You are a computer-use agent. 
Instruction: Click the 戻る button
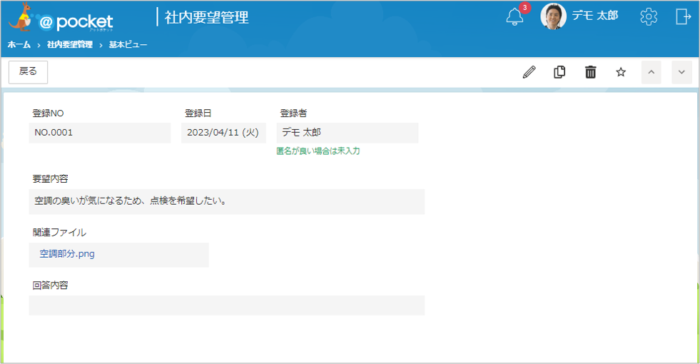[28, 72]
